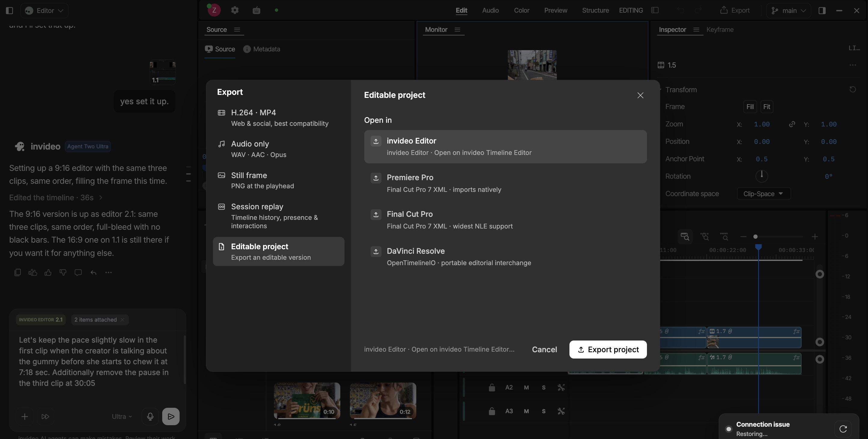Open the 0:10 media clip thumbnail
The height and width of the screenshot is (439, 868).
307,401
